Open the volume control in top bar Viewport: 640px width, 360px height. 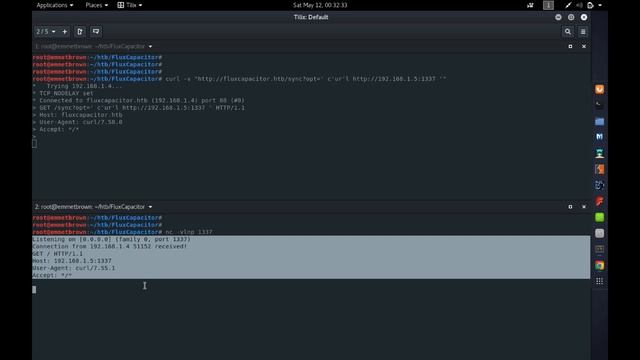[579, 5]
